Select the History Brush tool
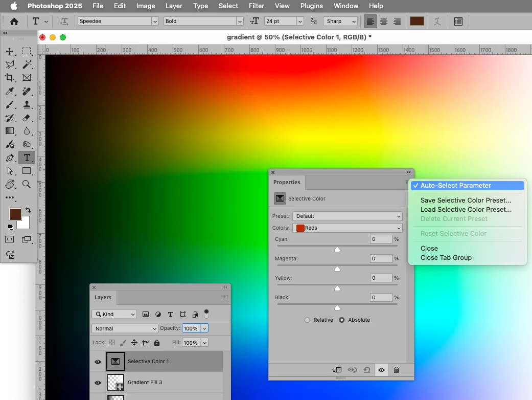Screen dimensions: 532x400 [10, 118]
